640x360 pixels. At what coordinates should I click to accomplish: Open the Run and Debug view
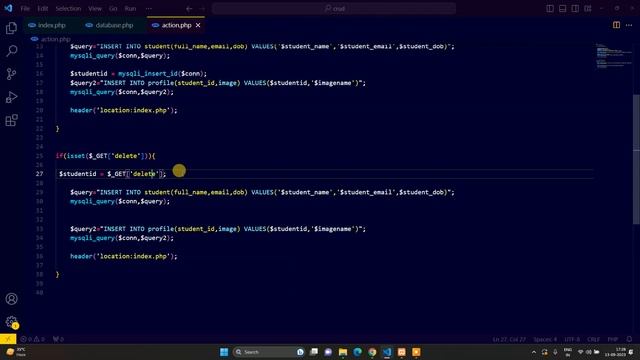[11, 97]
